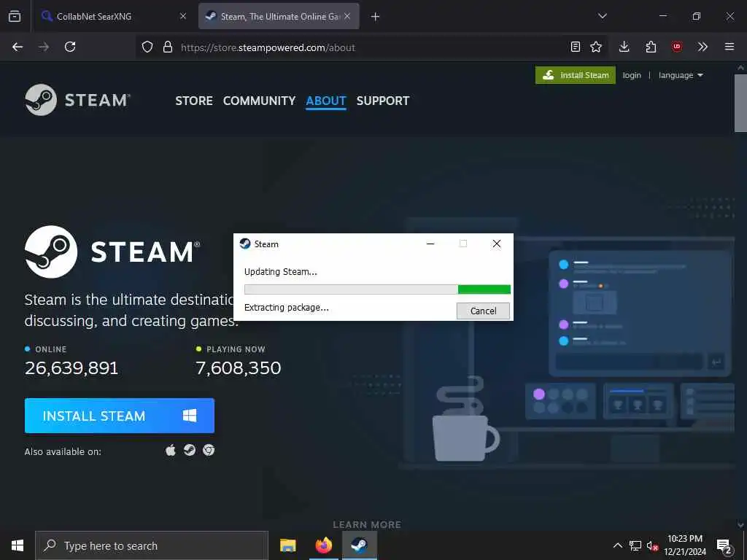Open the network status tray icon
The image size is (747, 560).
coord(635,545)
